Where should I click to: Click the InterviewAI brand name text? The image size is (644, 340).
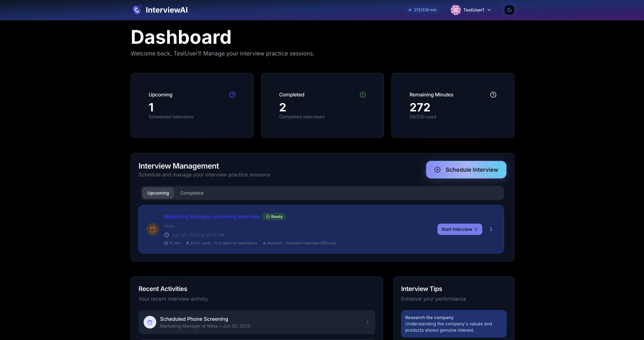click(166, 10)
